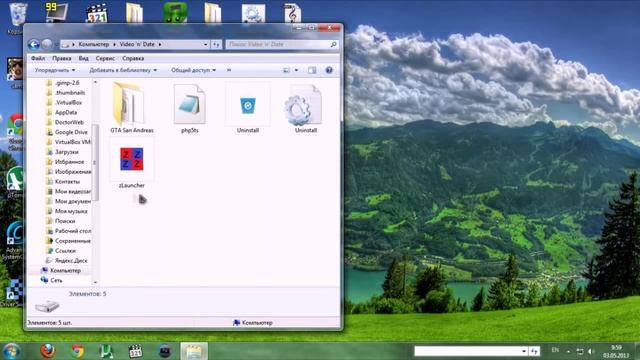Select Контакты folder in tree
The width and height of the screenshot is (640, 360).
point(63,181)
